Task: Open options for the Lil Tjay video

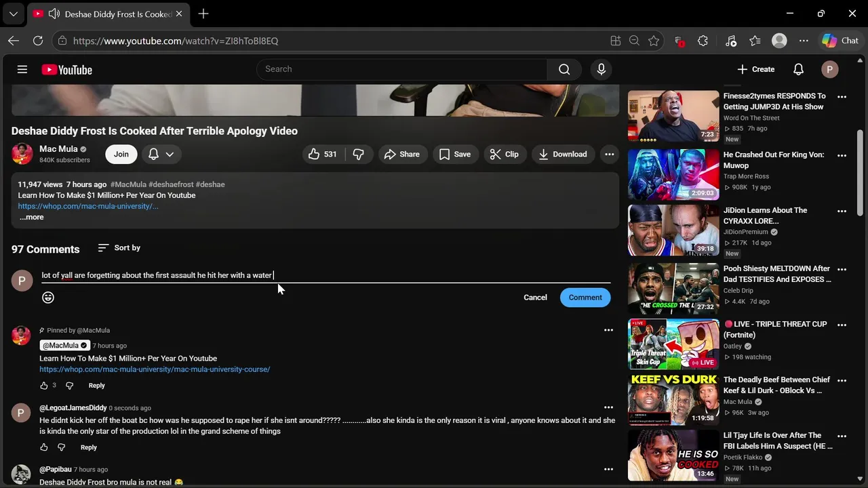Action: coord(842,436)
